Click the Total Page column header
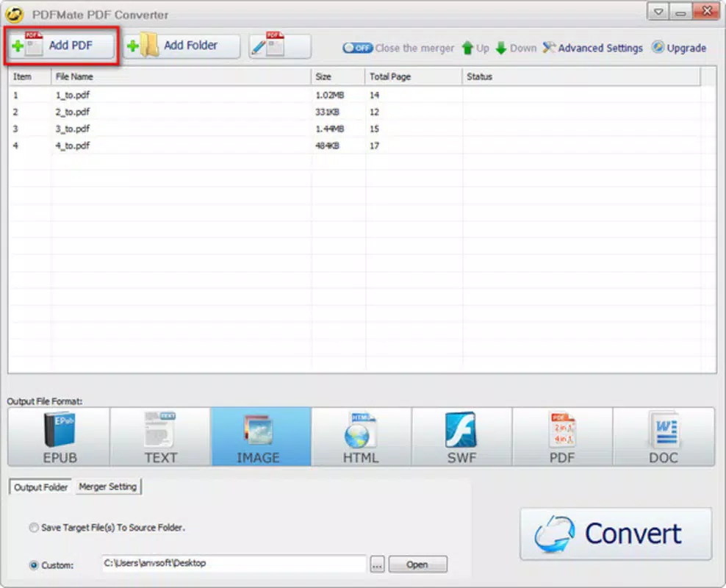The height and width of the screenshot is (588, 726). 414,76
